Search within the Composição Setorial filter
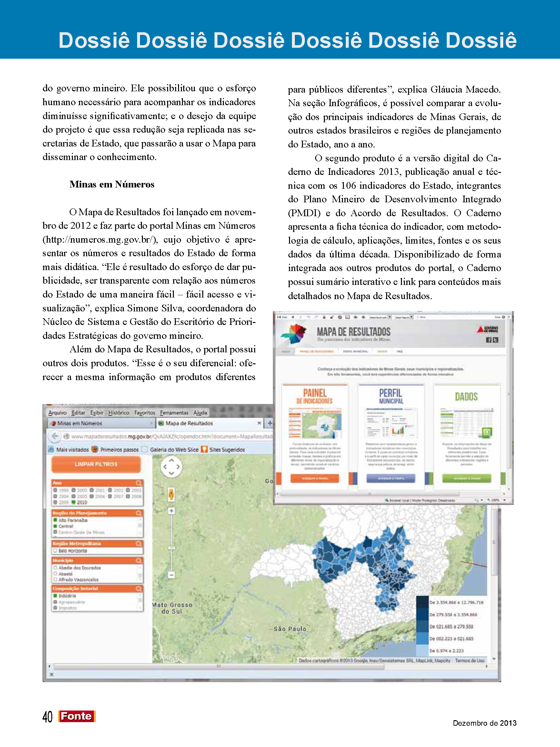 [x=138, y=588]
